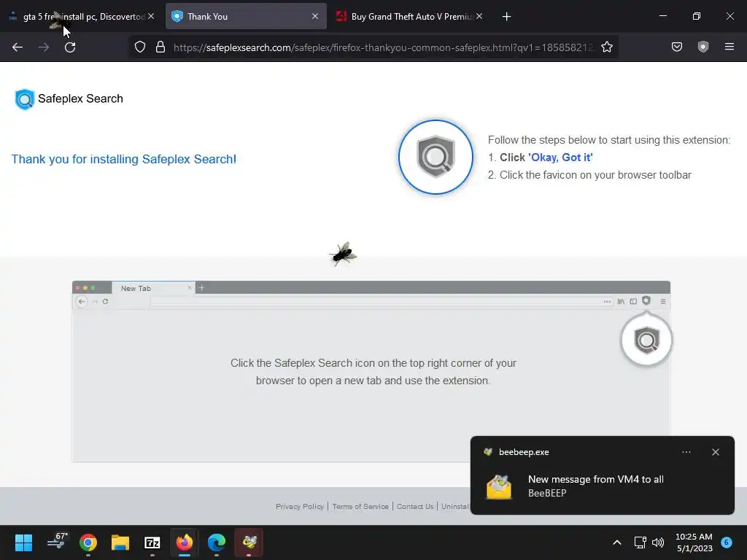Close the 'gta 5 free install pc' tab
The width and height of the screenshot is (747, 560).
click(x=151, y=16)
